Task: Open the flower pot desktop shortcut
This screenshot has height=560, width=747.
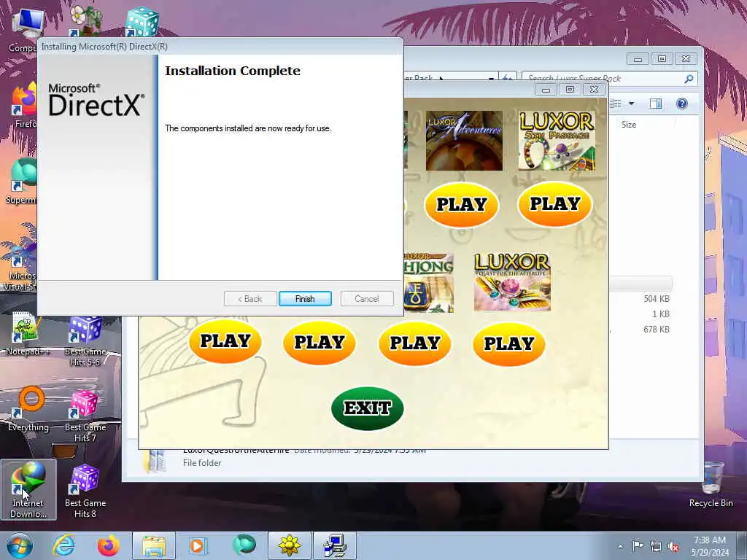Action: pos(85,21)
